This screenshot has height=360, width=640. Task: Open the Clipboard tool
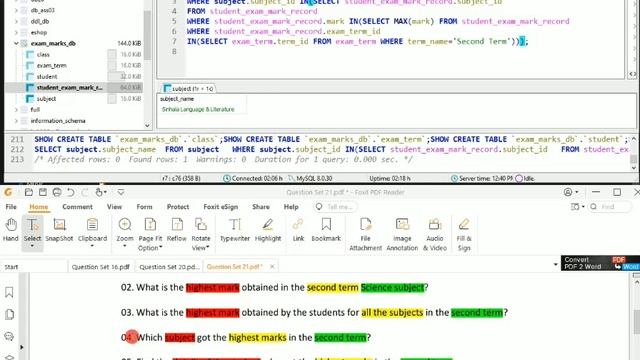[92, 230]
